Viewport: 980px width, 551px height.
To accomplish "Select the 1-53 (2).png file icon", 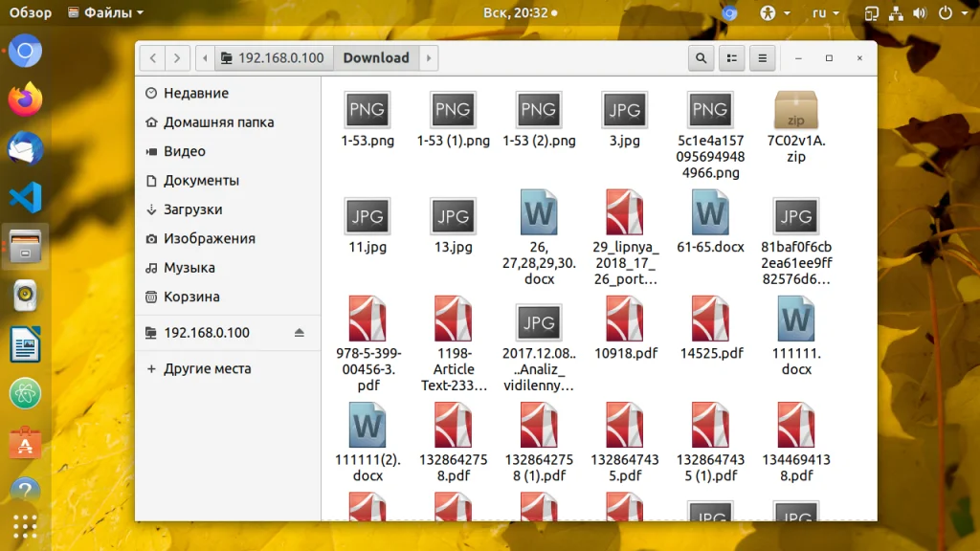I will [539, 110].
